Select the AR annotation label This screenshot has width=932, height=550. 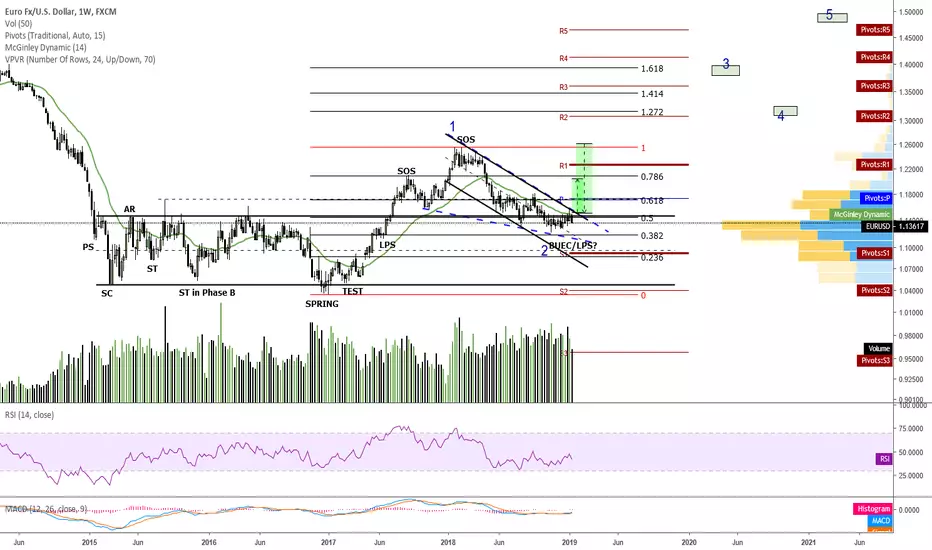click(x=130, y=209)
